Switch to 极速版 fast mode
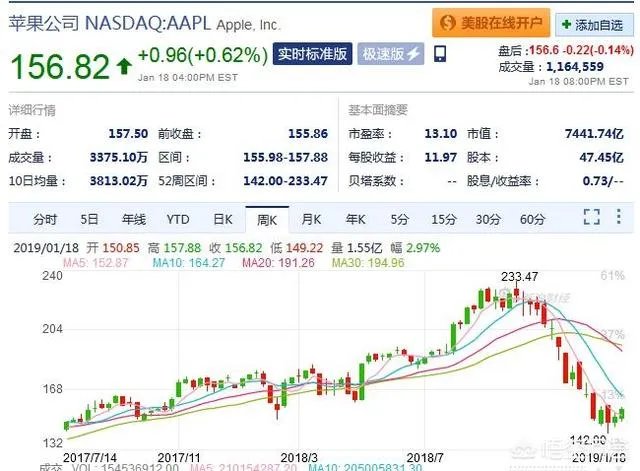 coord(391,54)
